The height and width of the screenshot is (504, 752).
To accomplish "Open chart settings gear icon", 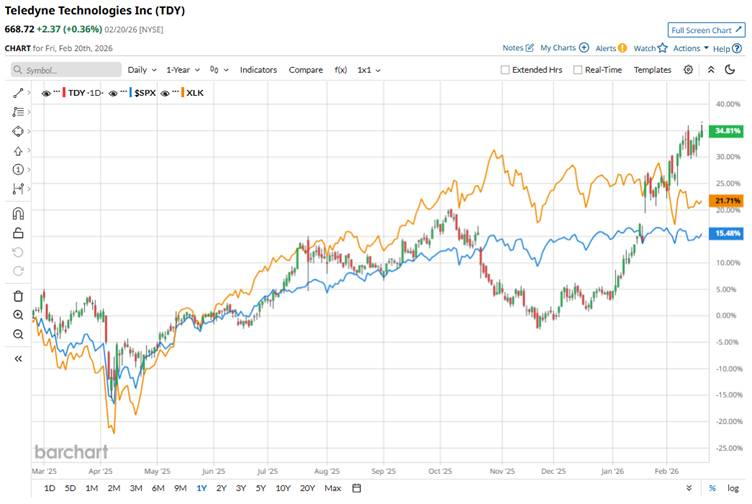I will pos(688,70).
